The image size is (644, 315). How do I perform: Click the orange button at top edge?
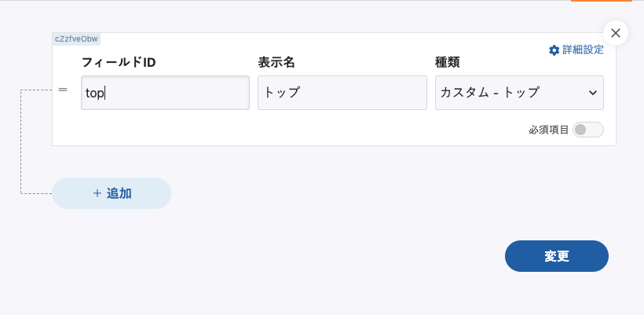[612, 1]
